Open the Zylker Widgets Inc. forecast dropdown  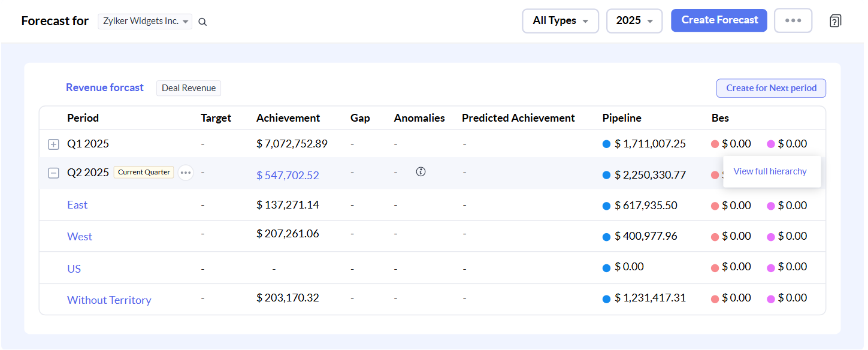(145, 21)
